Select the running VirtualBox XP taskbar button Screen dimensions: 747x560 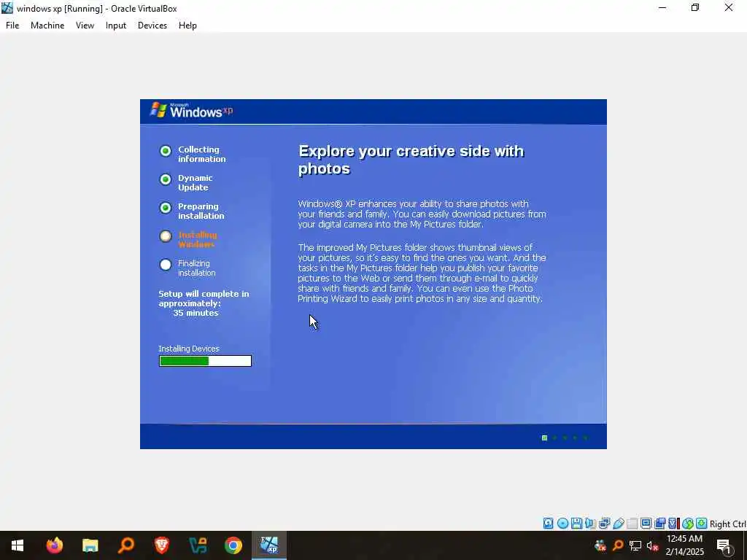point(269,545)
